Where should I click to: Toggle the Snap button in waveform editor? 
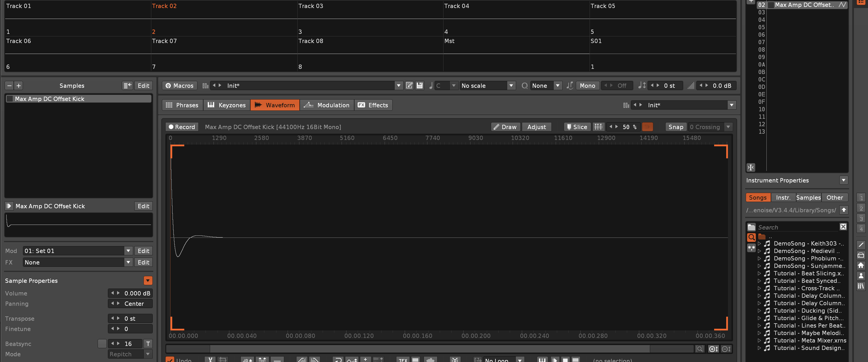676,127
